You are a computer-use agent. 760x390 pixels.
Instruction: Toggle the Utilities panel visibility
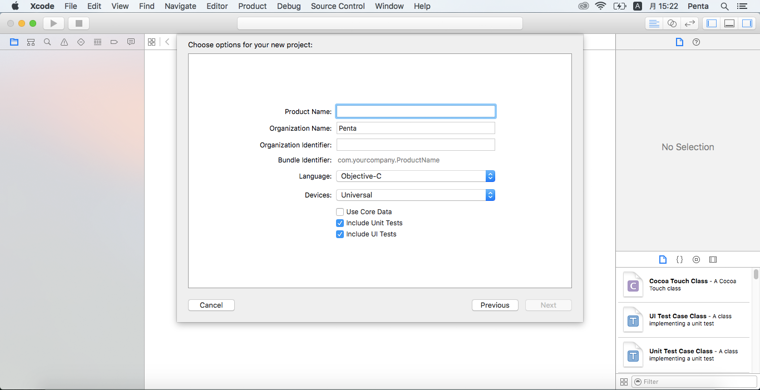pyautogui.click(x=746, y=23)
